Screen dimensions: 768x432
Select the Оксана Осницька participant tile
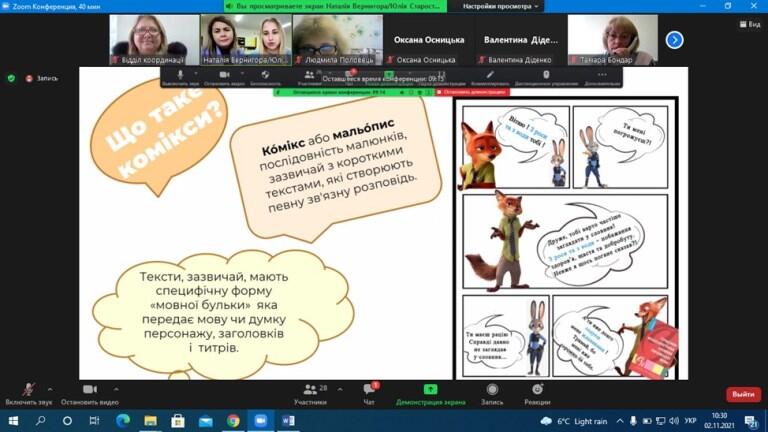click(429, 40)
